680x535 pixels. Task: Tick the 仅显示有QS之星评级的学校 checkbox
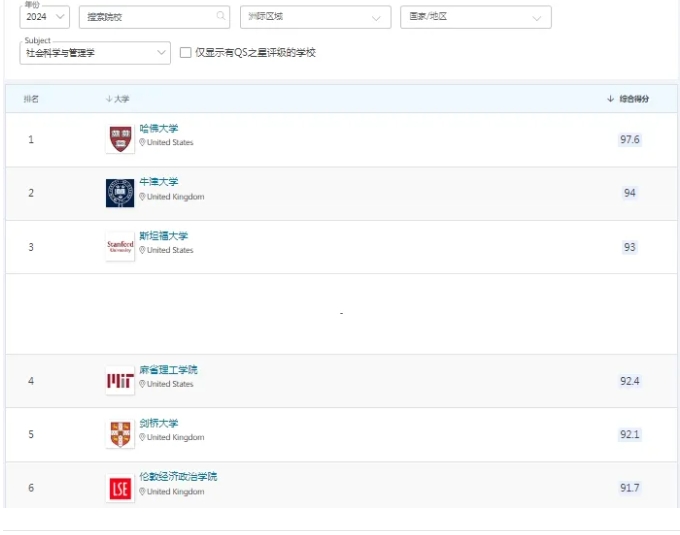pos(186,52)
